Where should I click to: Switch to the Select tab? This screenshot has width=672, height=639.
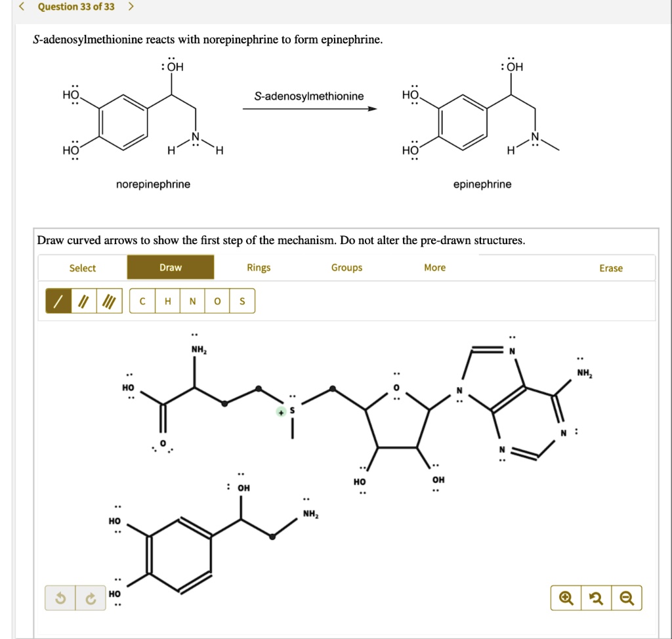(83, 268)
